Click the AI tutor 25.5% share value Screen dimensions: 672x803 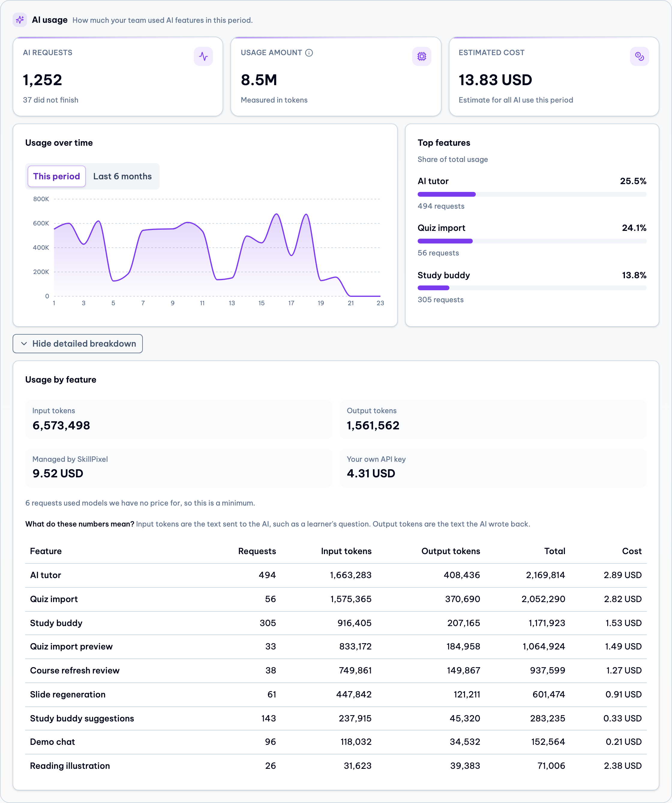[633, 181]
